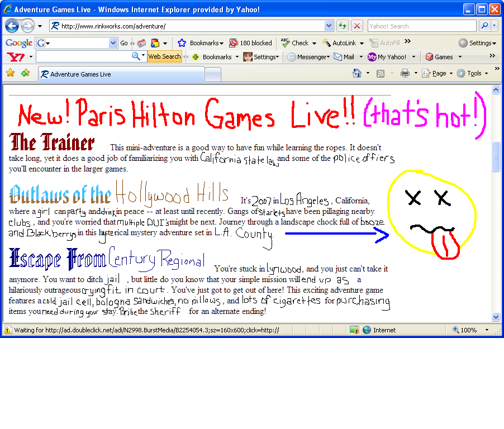This screenshot has width=504, height=429.
Task: Click the green Refresh page icon
Action: (x=343, y=26)
